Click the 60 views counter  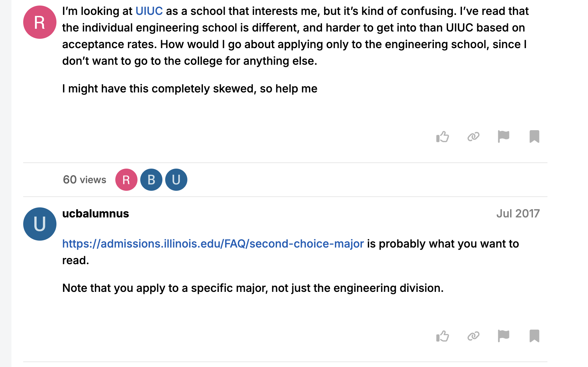(84, 180)
